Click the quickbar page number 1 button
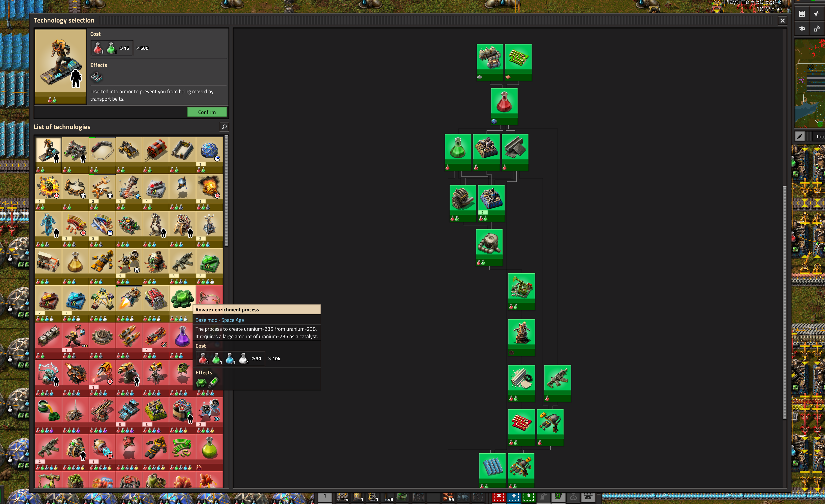Screen dimensions: 825x504 click(x=325, y=497)
